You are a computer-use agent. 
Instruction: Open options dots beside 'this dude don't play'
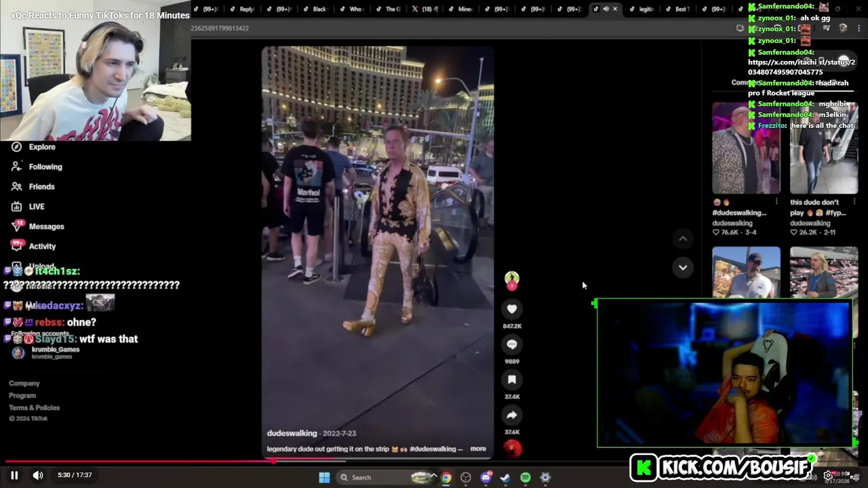[x=854, y=202]
